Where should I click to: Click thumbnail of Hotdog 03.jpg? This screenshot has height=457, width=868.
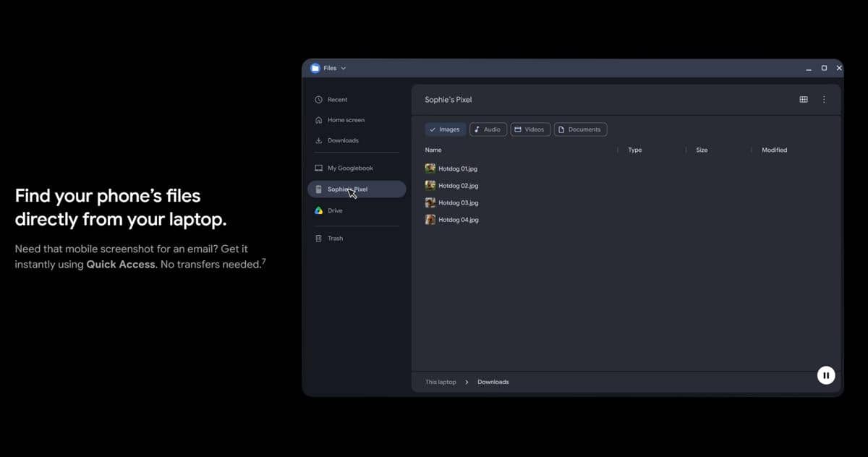(x=430, y=203)
